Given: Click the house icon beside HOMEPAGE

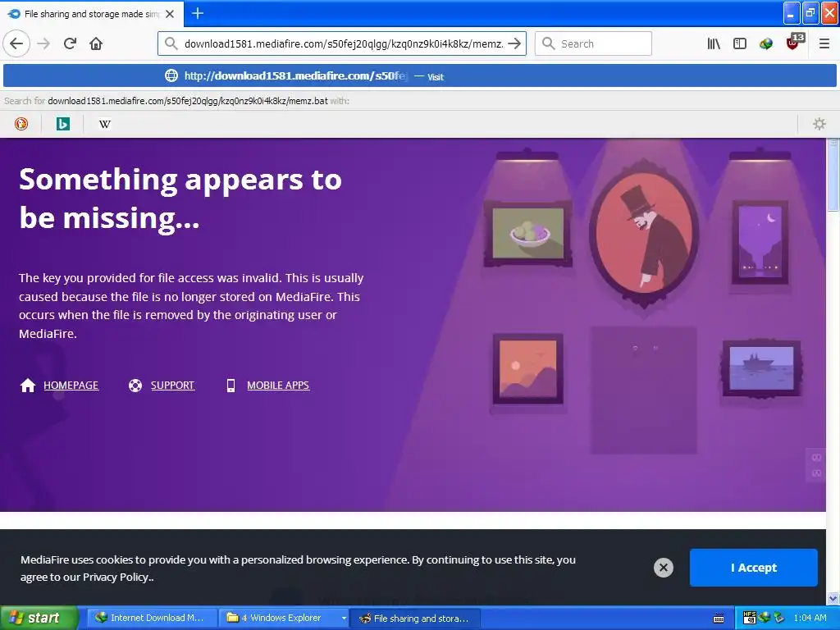Looking at the screenshot, I should [27, 386].
